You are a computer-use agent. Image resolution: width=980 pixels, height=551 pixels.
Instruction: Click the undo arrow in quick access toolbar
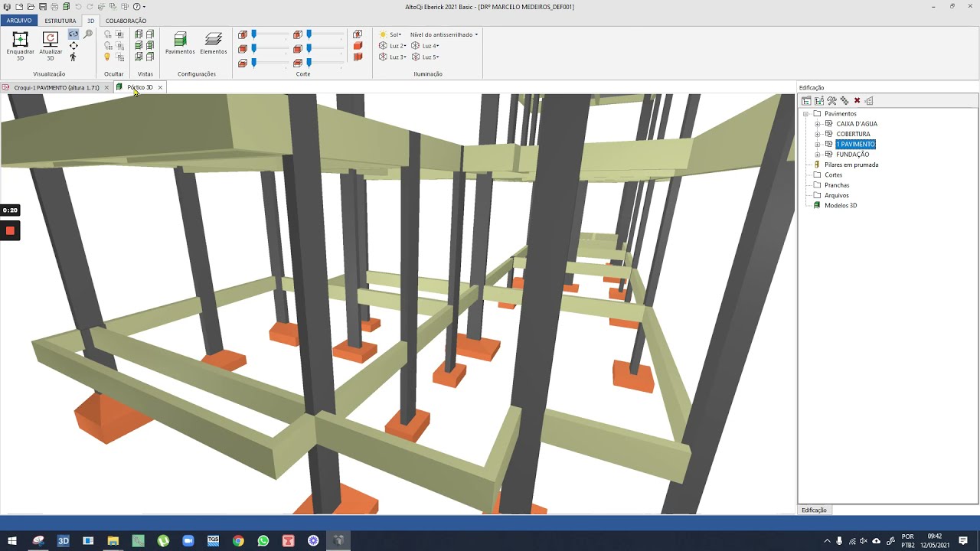point(78,6)
